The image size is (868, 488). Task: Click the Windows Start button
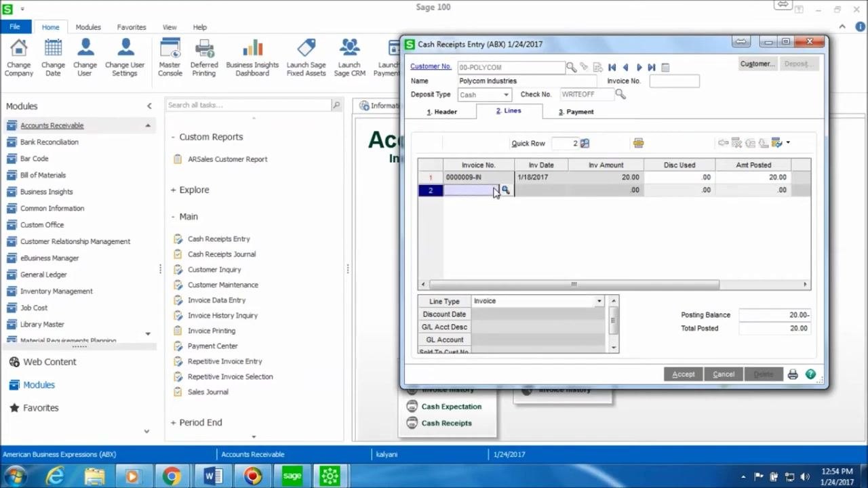click(x=15, y=476)
